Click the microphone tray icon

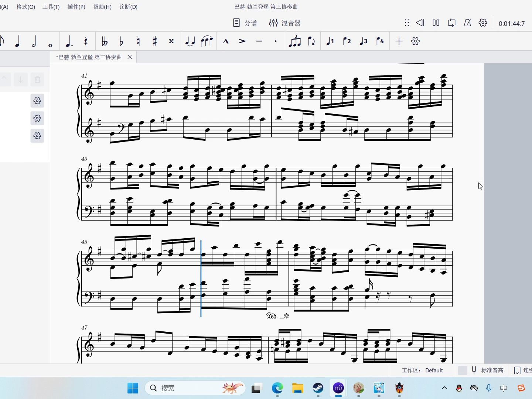[489, 388]
